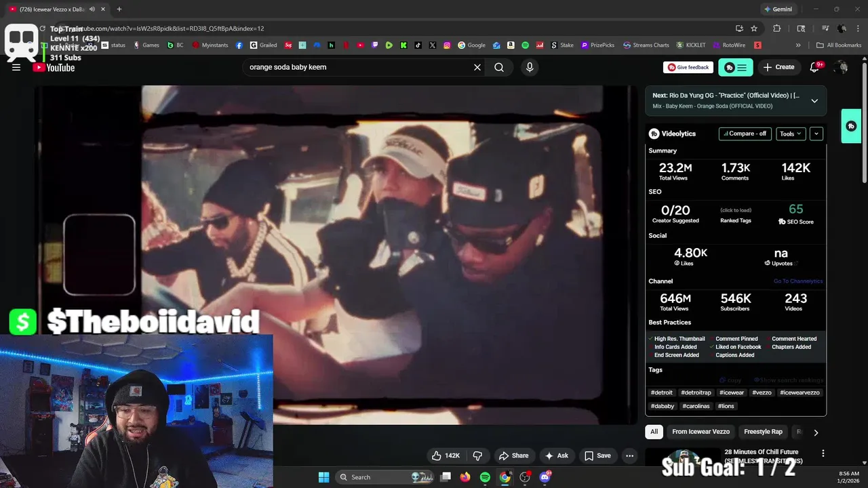Screen dimensions: 868x488
Task: Select the All filter chip
Action: click(x=654, y=432)
